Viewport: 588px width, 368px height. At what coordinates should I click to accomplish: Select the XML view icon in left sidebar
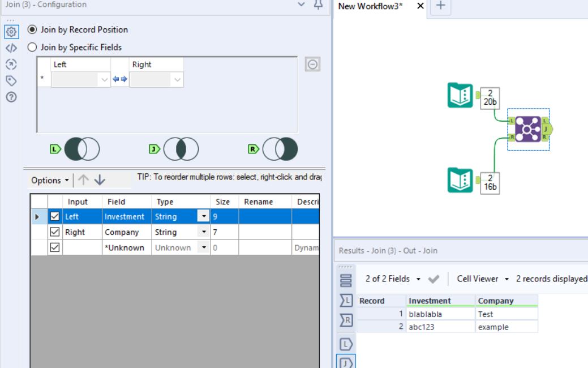pos(11,48)
